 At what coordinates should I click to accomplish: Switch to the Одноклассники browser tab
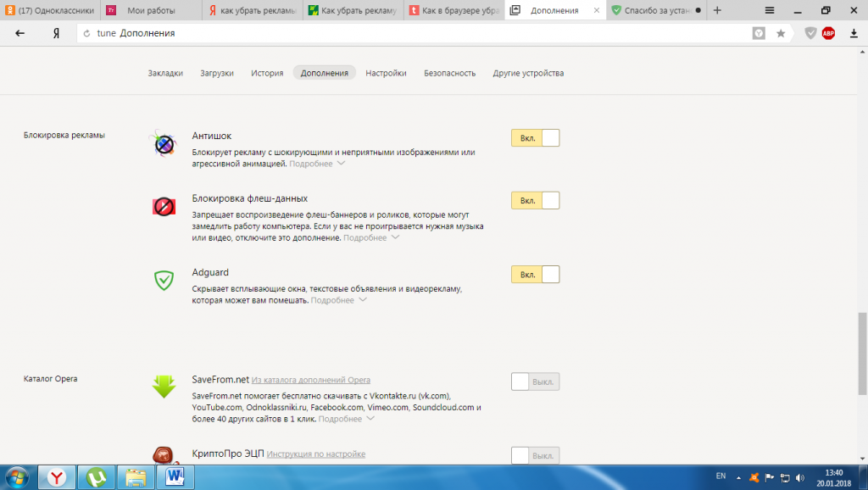coord(50,10)
